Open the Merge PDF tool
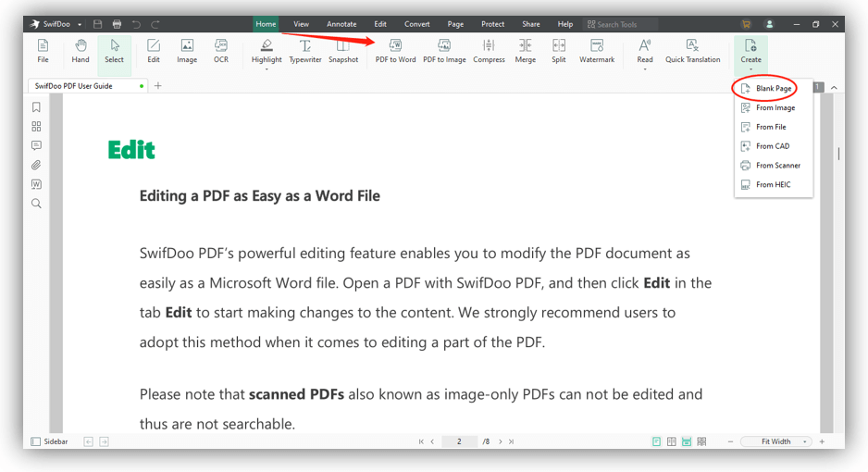 tap(526, 52)
